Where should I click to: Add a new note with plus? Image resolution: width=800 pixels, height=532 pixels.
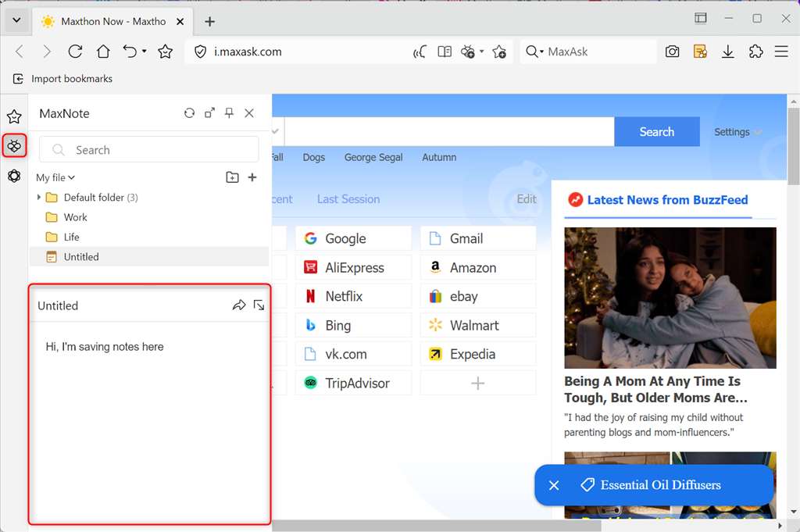pos(252,177)
